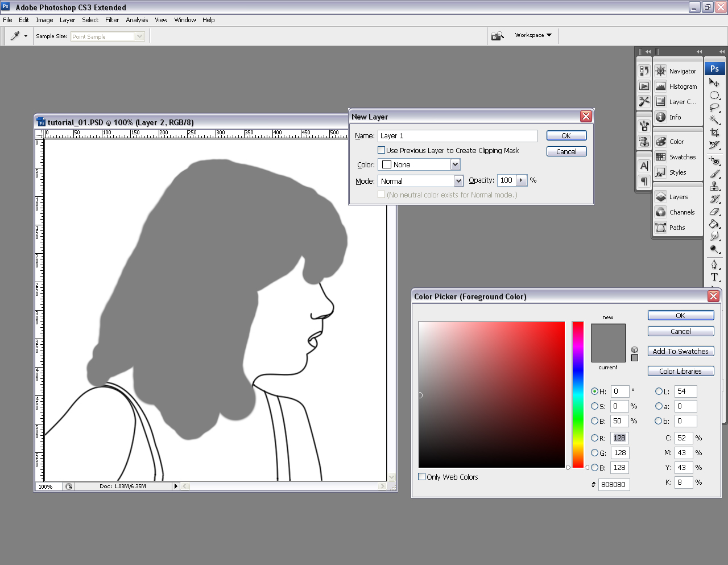728x565 pixels.
Task: Click the Add To Swatches button
Action: click(x=680, y=352)
